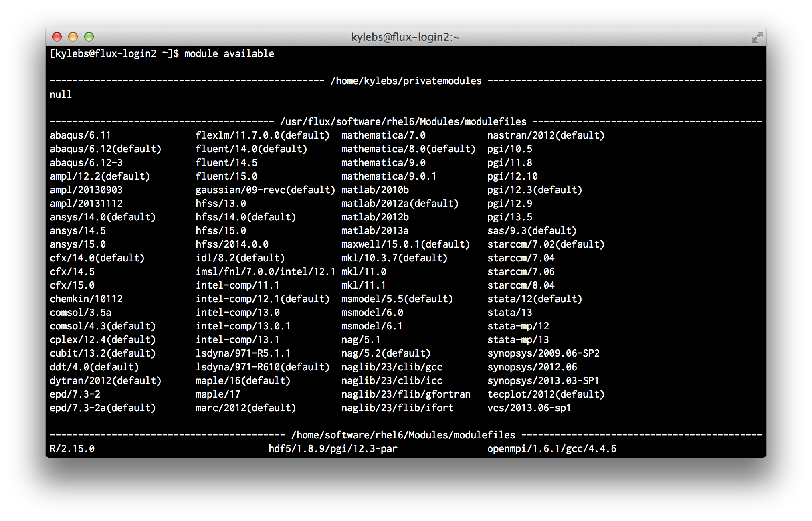Select epd/7.3-2a(default) entry
812x521 pixels.
(x=103, y=408)
